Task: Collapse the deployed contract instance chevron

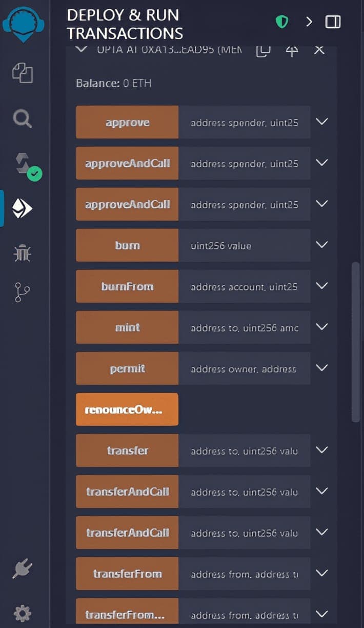Action: [81, 49]
